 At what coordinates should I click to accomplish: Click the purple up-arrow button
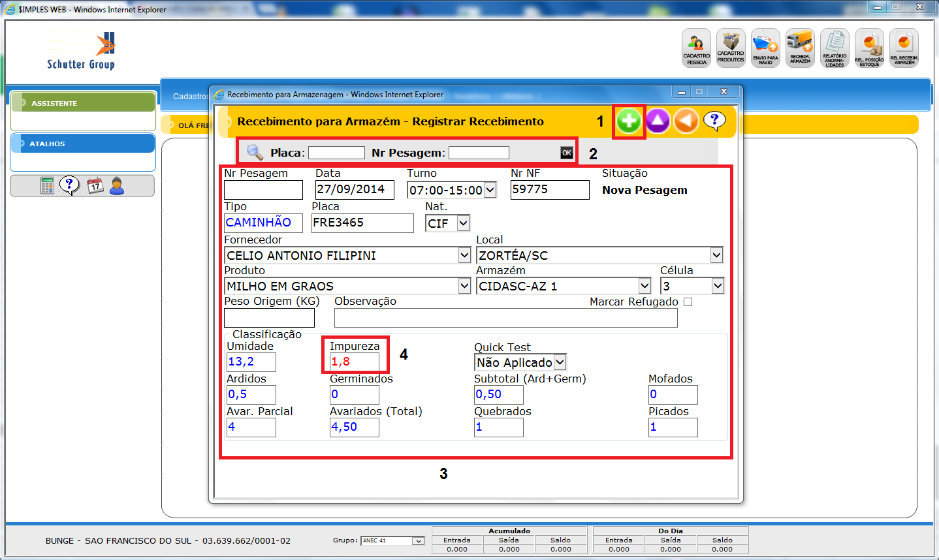pyautogui.click(x=658, y=121)
